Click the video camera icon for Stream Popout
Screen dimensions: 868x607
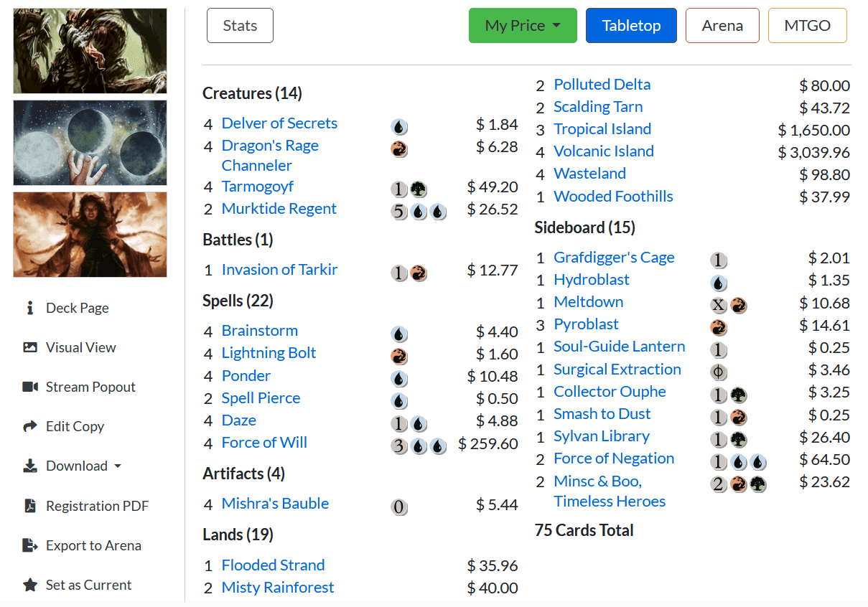coord(30,387)
